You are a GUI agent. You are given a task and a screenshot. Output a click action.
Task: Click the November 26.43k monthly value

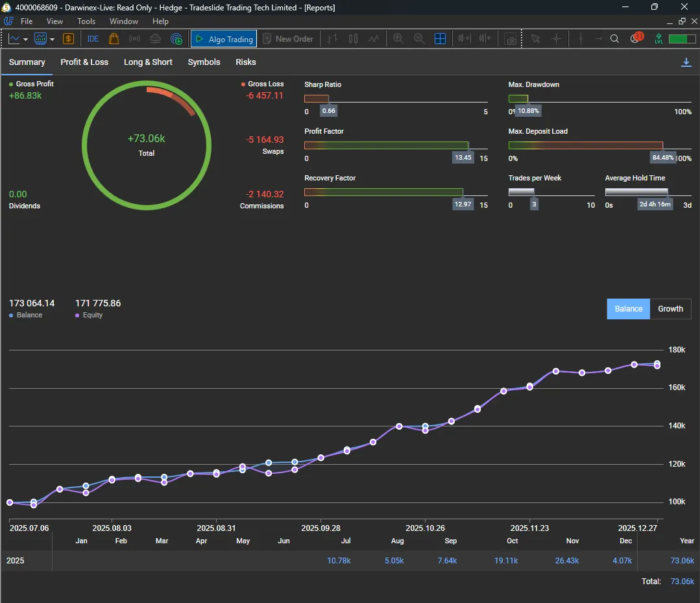click(567, 560)
